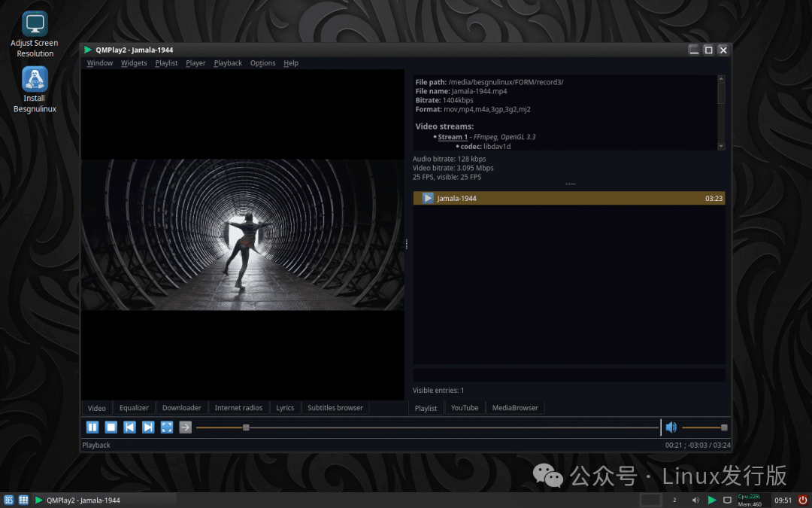This screenshot has height=508, width=812.
Task: Skip to the previous track
Action: [x=129, y=427]
